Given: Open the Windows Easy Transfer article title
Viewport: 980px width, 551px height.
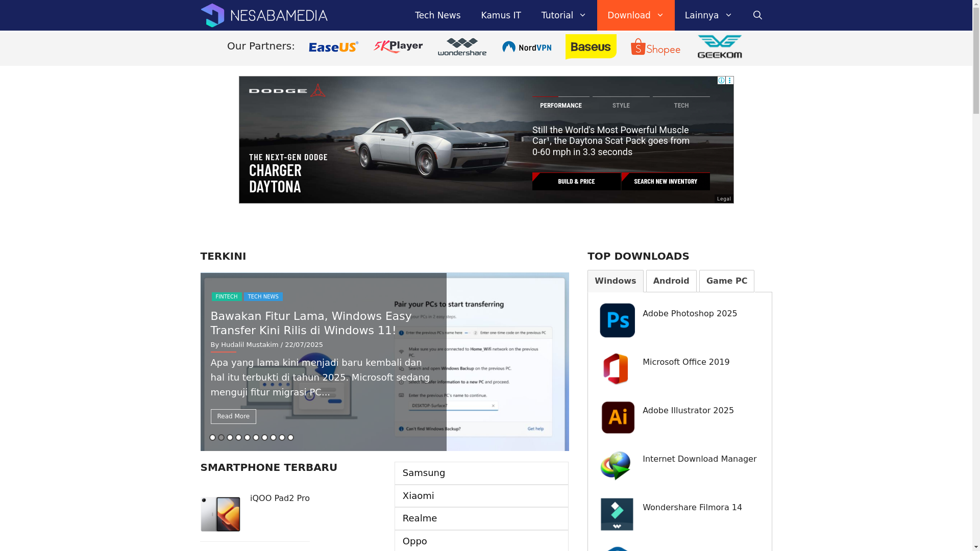Looking at the screenshot, I should pyautogui.click(x=311, y=323).
